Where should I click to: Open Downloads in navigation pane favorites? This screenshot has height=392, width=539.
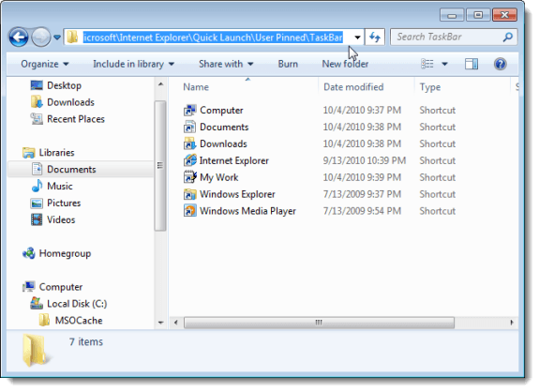point(70,102)
